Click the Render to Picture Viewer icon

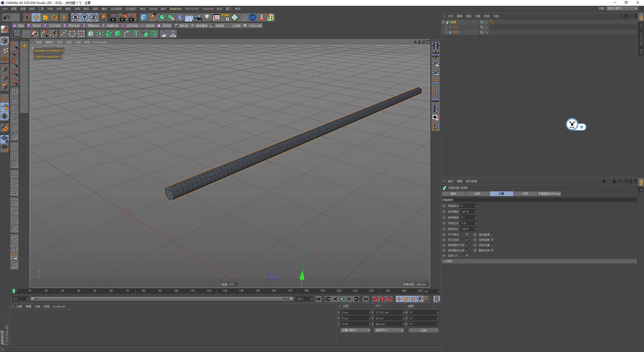pyautogui.click(x=123, y=17)
